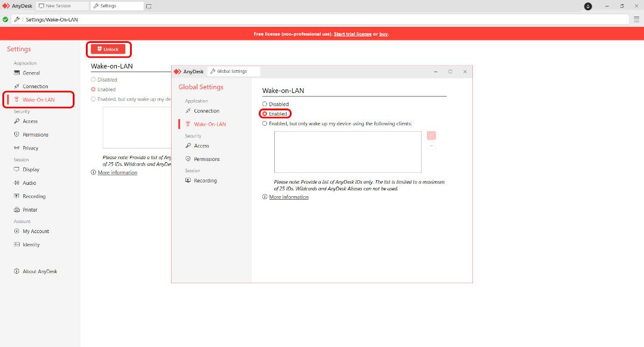
Task: Open More information link in main Settings window
Action: tap(117, 172)
